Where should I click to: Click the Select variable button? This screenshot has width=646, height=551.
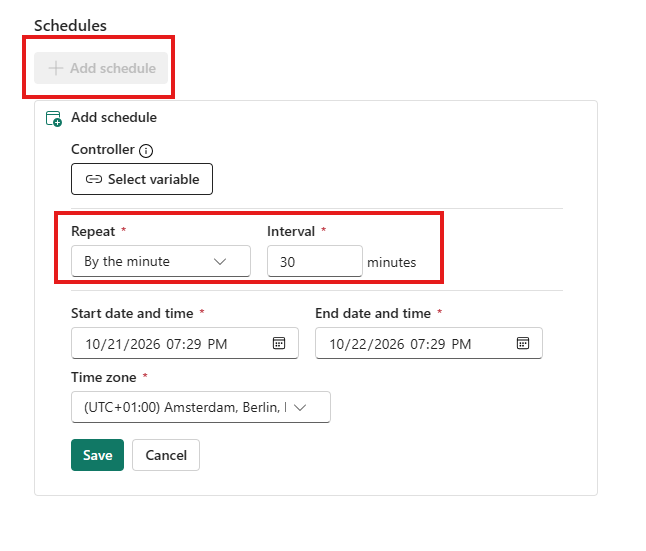pos(142,179)
